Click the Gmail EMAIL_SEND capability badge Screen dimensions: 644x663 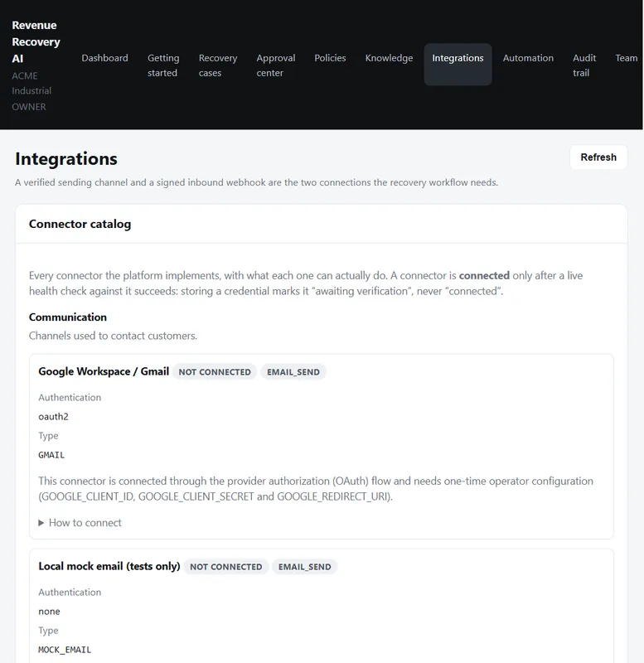pos(293,372)
